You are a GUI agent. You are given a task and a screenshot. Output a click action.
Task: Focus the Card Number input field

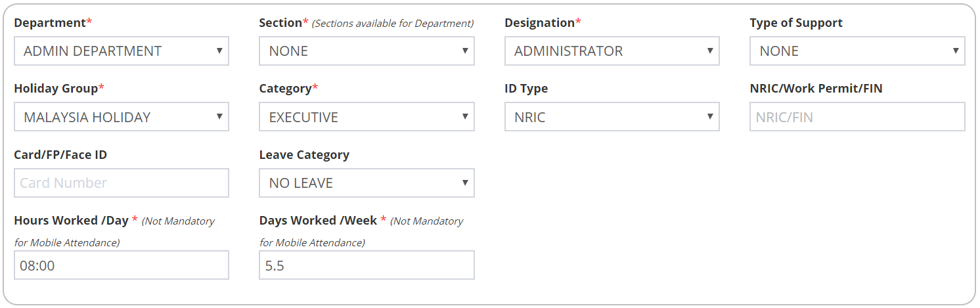click(121, 183)
